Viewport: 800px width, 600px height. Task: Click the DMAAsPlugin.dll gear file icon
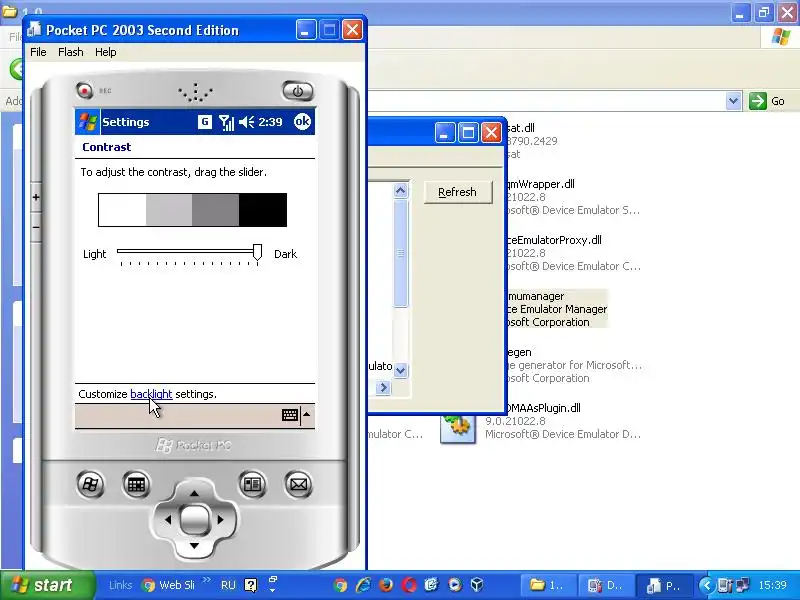[x=458, y=428]
